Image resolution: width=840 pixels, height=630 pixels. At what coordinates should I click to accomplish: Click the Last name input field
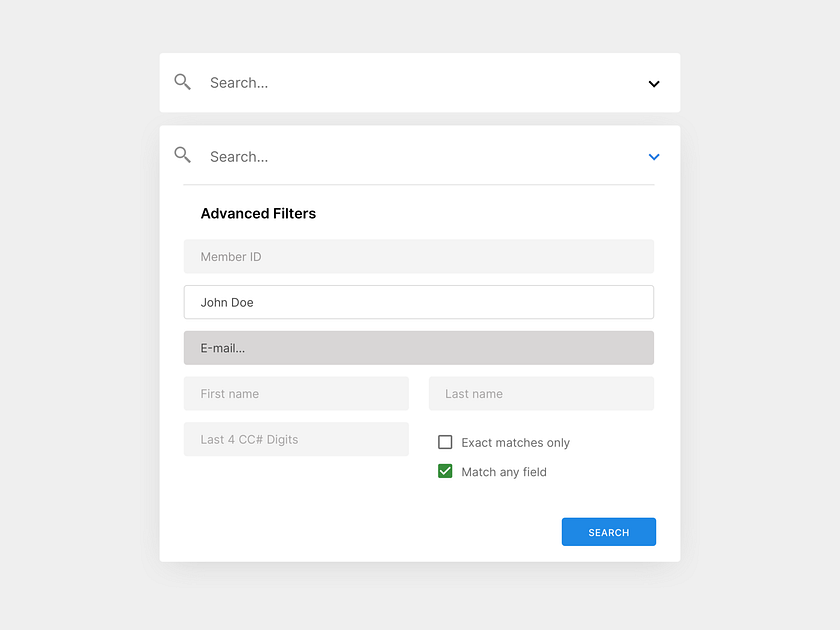click(x=541, y=393)
